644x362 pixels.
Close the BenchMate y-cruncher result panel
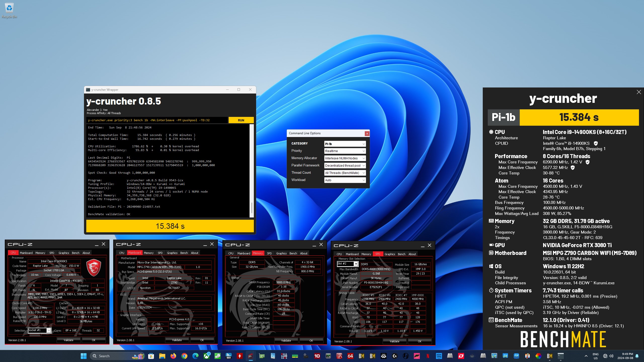pyautogui.click(x=639, y=92)
